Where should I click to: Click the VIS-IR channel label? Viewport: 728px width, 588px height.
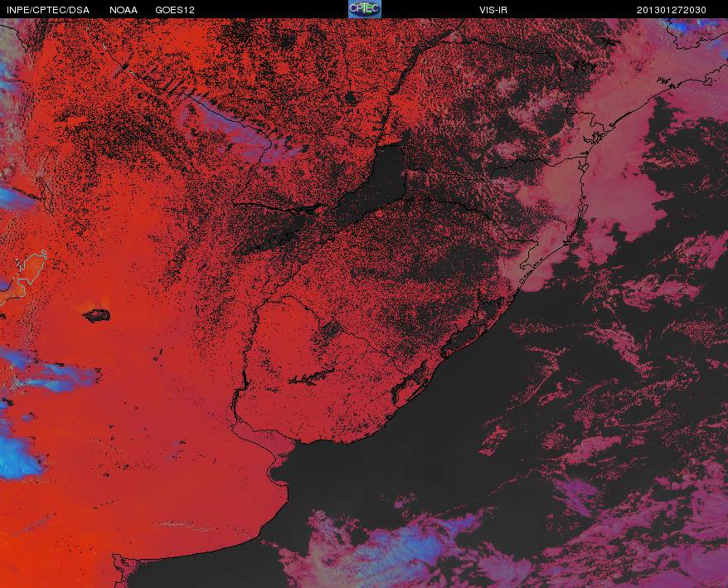click(493, 10)
